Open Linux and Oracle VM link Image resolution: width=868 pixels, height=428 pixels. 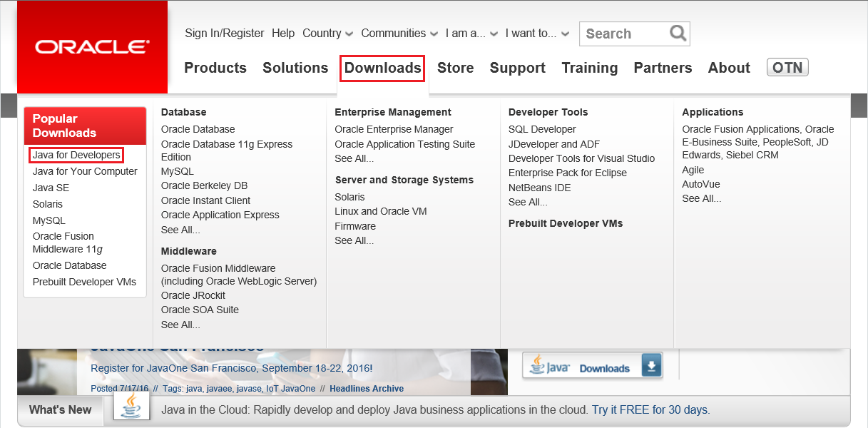click(381, 211)
